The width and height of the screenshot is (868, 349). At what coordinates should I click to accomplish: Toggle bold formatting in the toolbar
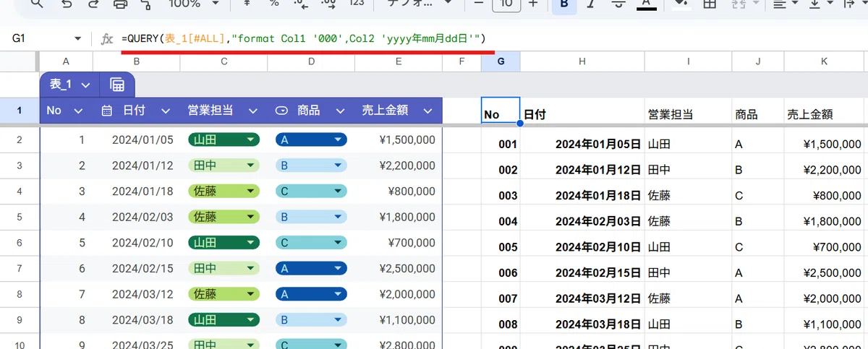point(563,4)
